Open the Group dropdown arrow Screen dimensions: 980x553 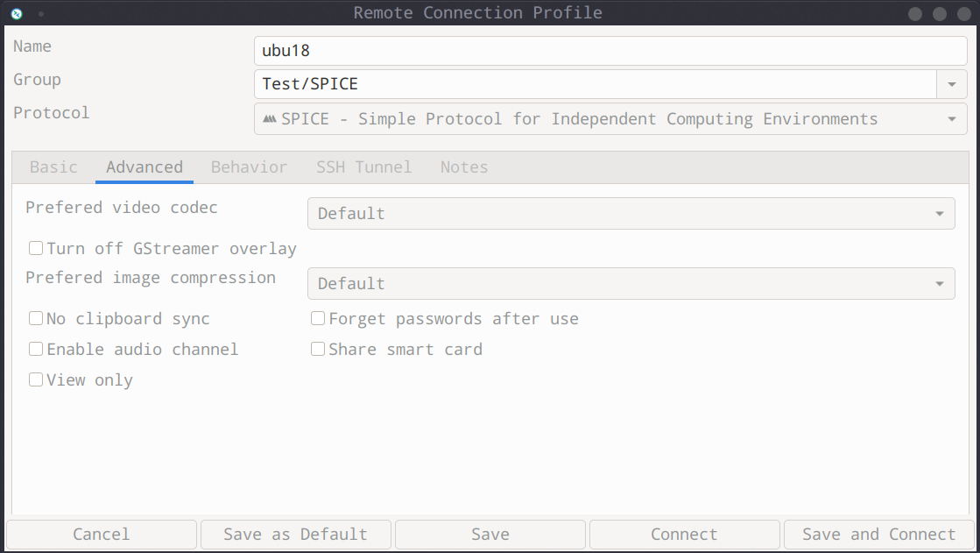tap(951, 85)
